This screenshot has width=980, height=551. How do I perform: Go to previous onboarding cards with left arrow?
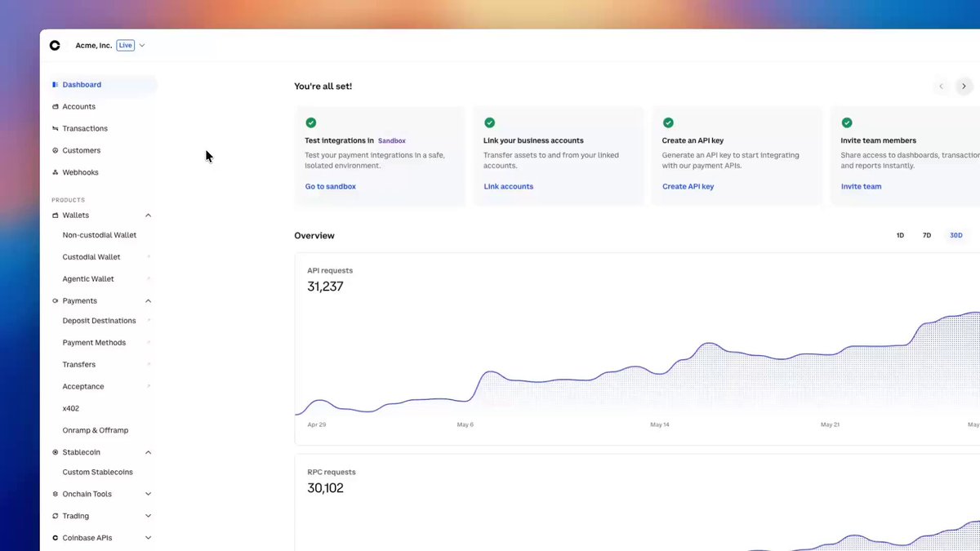941,87
